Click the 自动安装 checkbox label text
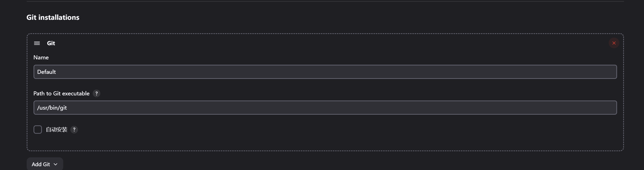Image resolution: width=644 pixels, height=170 pixels. point(57,130)
